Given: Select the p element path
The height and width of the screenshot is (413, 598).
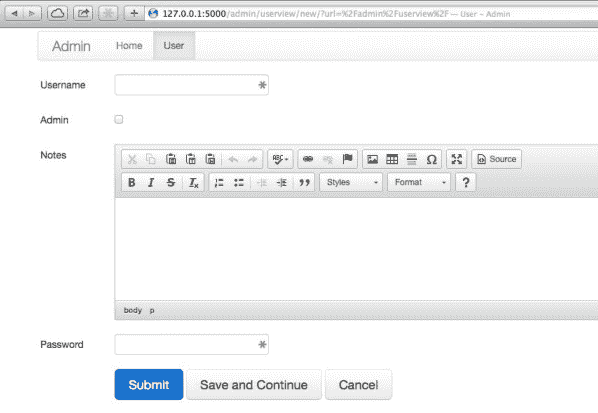Looking at the screenshot, I should point(152,310).
